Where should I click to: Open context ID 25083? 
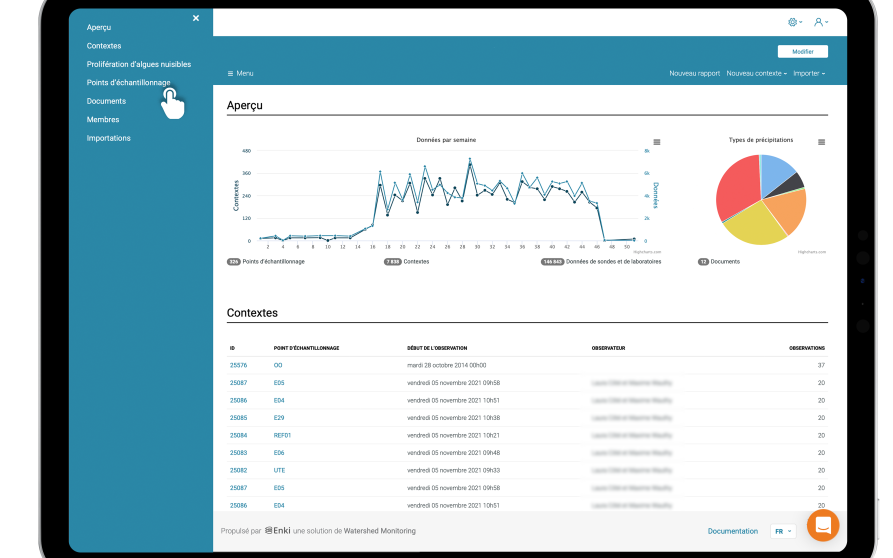(238, 453)
